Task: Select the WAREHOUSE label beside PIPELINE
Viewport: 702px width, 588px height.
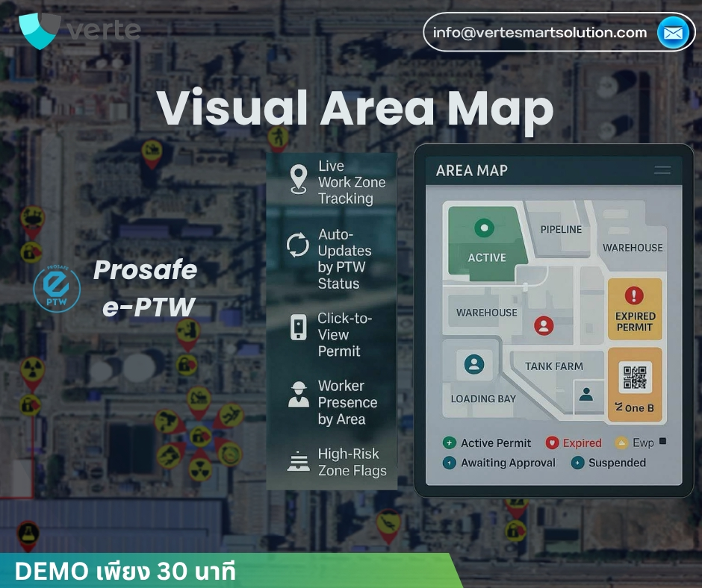Action: [633, 248]
